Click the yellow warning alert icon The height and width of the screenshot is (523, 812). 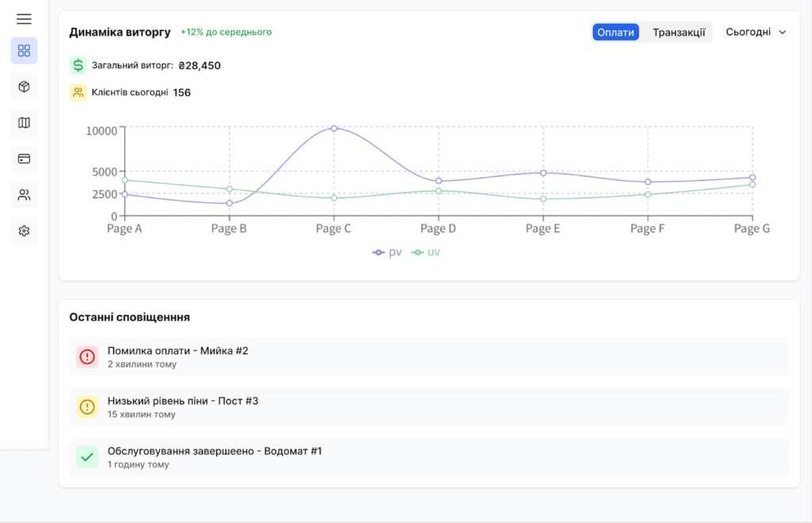(87, 407)
